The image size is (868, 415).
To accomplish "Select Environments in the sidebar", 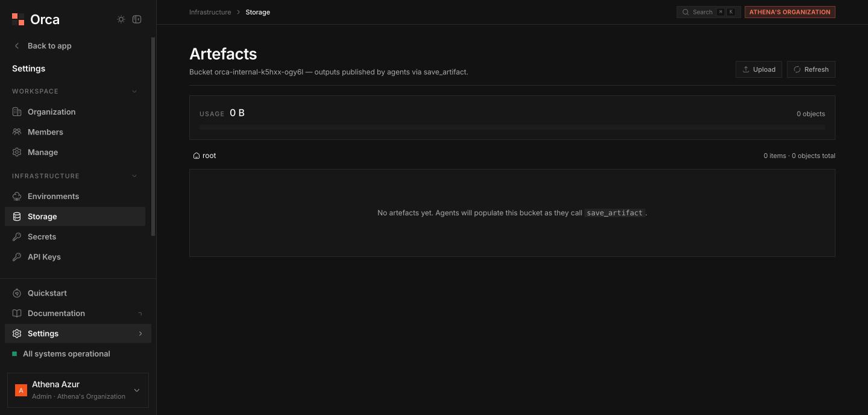I will tap(75, 196).
